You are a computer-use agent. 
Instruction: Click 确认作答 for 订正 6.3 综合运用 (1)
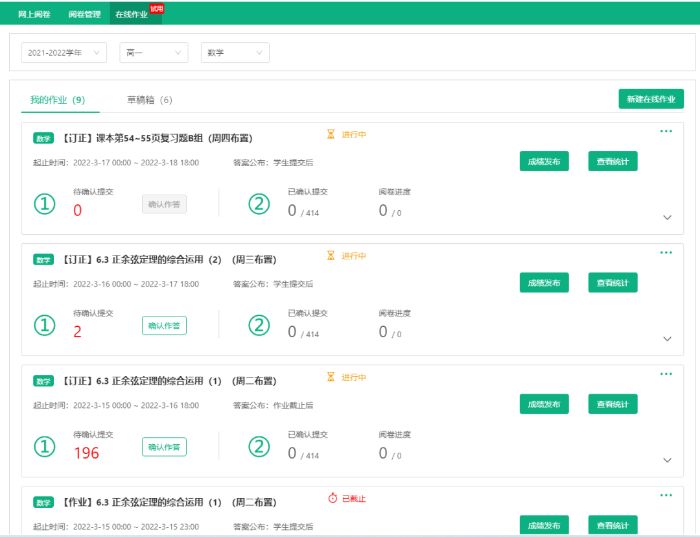164,447
